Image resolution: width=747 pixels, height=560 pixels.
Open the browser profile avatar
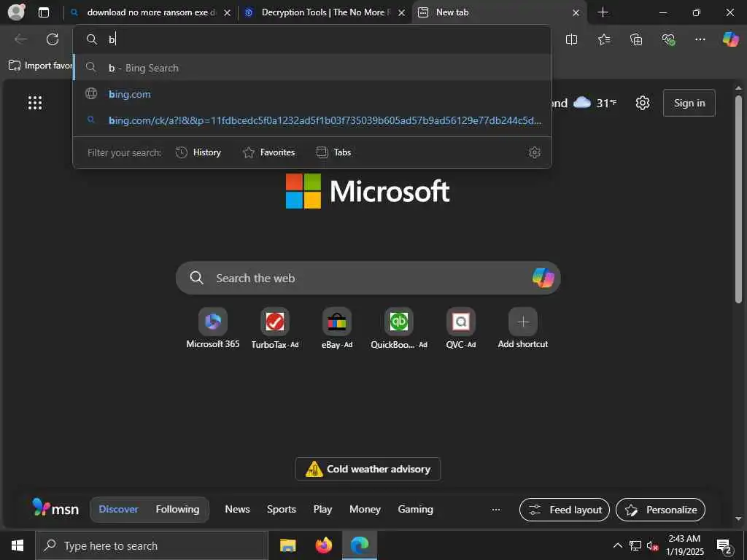16,12
